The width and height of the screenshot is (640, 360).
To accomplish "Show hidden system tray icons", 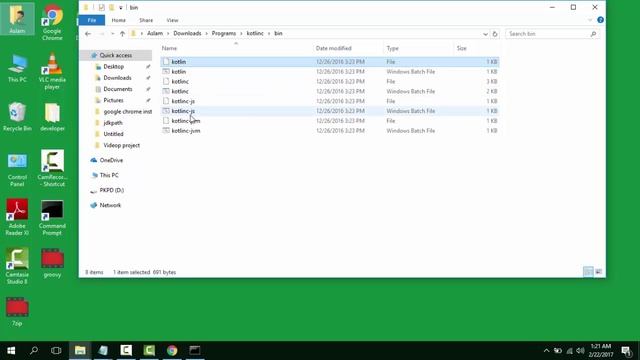I will click(547, 351).
